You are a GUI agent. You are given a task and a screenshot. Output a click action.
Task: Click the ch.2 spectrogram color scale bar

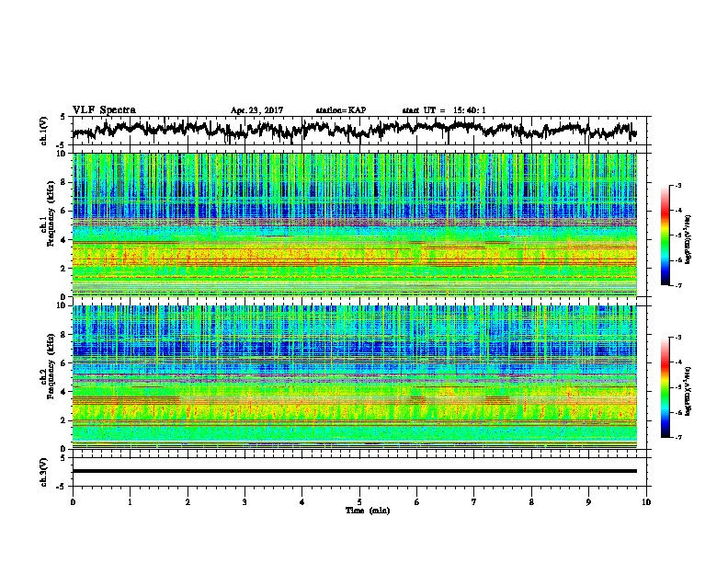pyautogui.click(x=665, y=387)
